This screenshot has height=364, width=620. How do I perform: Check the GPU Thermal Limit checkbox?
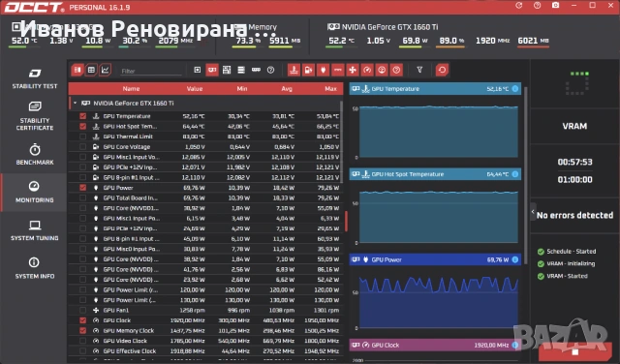(x=82, y=136)
